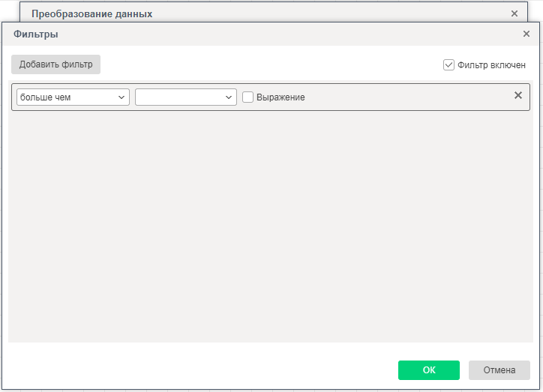Disable the Фильтр включен checkbox
Screen dimensions: 543x392
tap(448, 65)
